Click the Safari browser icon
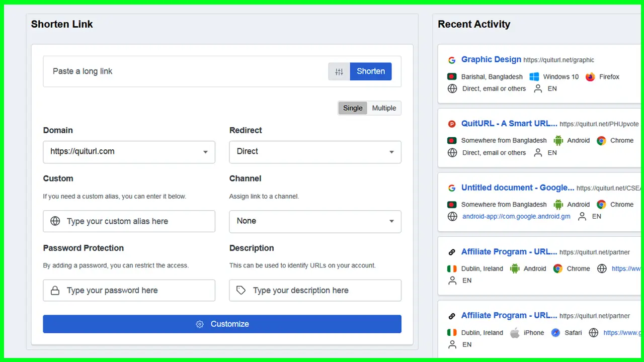 pos(555,333)
